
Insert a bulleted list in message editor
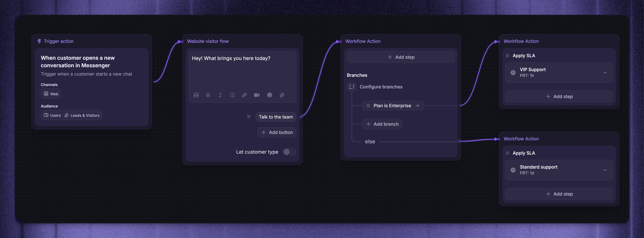coord(232,95)
